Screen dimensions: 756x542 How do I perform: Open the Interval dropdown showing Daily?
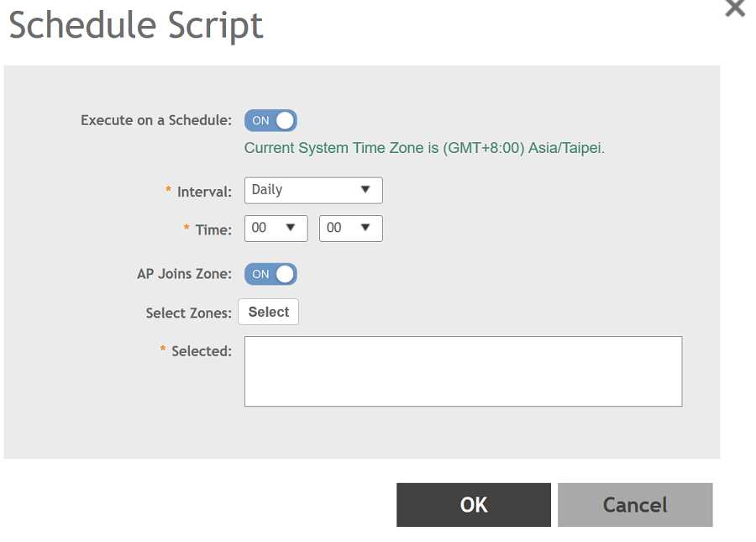pyautogui.click(x=312, y=190)
